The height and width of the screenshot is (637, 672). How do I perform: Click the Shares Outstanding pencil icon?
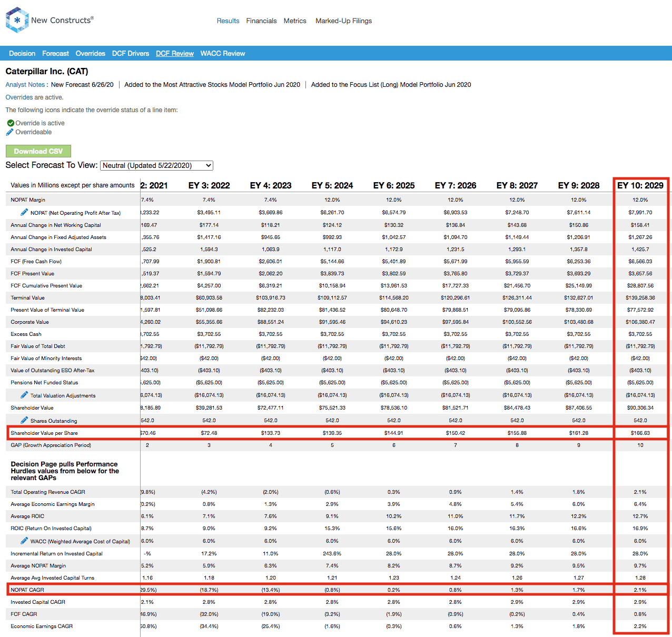(24, 420)
